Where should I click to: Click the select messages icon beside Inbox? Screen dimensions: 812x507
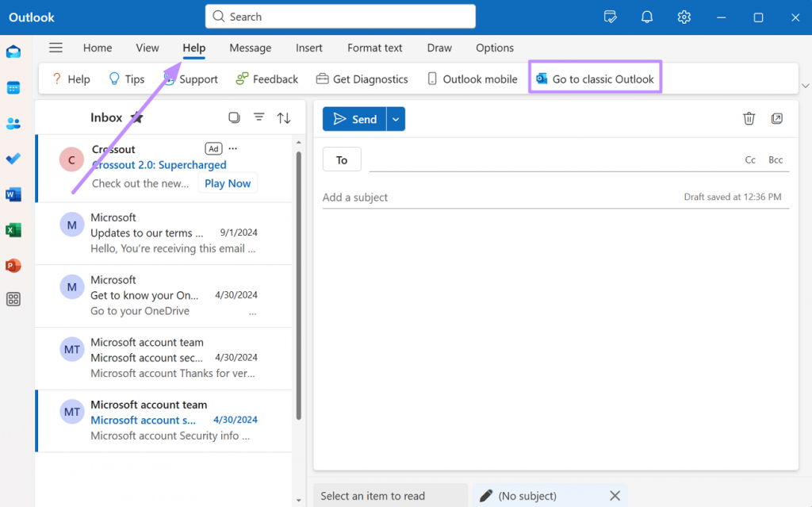pos(234,117)
